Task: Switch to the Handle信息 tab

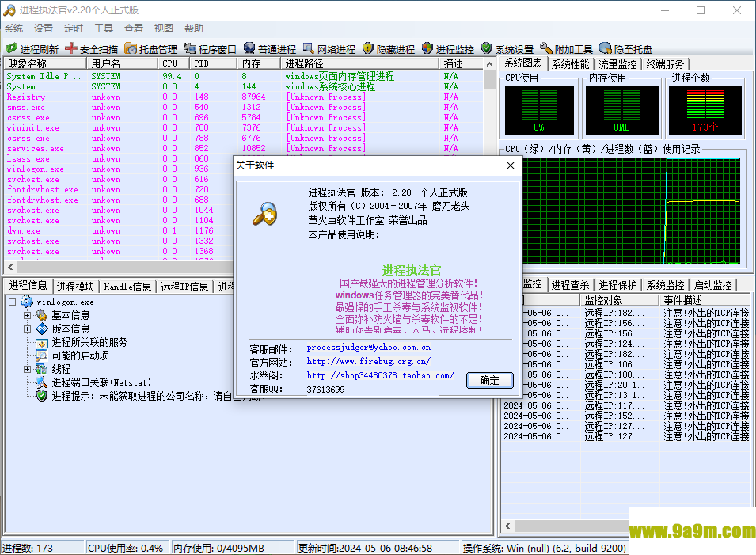Action: 127,287
